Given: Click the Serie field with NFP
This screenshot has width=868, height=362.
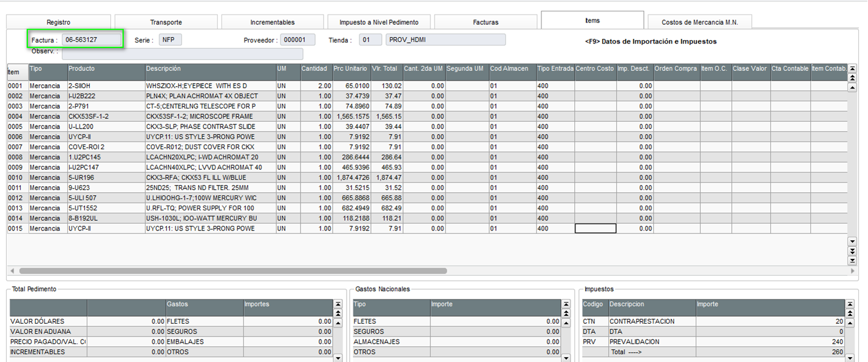Looking at the screenshot, I should coord(170,39).
